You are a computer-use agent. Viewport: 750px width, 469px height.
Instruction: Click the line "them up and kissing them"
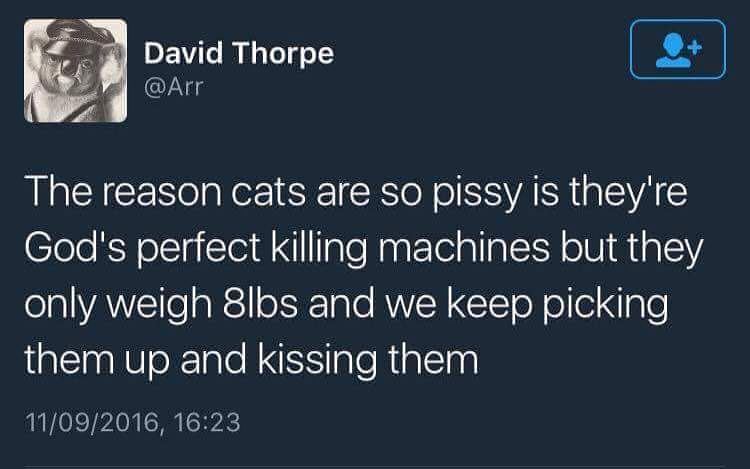coord(252,360)
